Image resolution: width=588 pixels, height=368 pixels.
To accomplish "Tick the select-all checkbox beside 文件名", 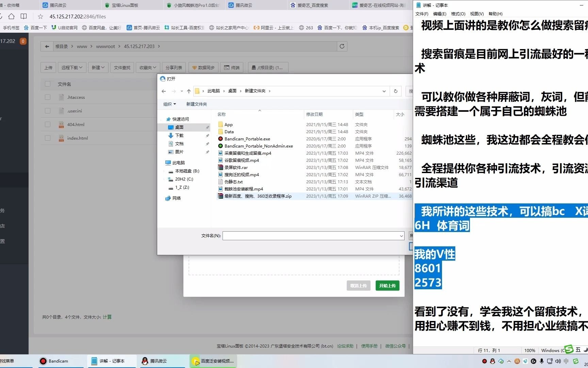I will pyautogui.click(x=48, y=84).
